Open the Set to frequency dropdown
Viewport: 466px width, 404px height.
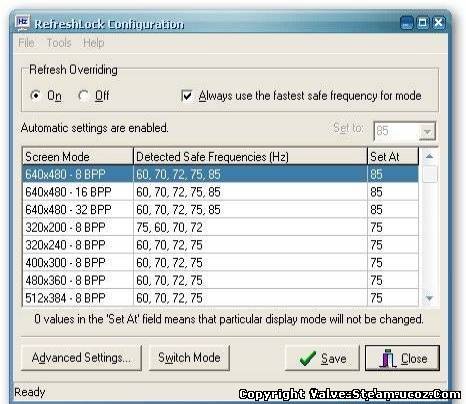[x=427, y=131]
